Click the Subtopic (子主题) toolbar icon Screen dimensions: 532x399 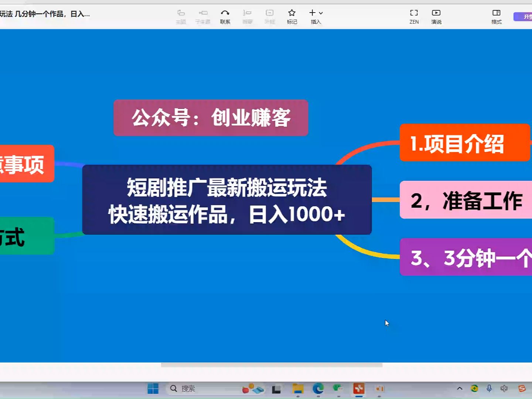[203, 17]
